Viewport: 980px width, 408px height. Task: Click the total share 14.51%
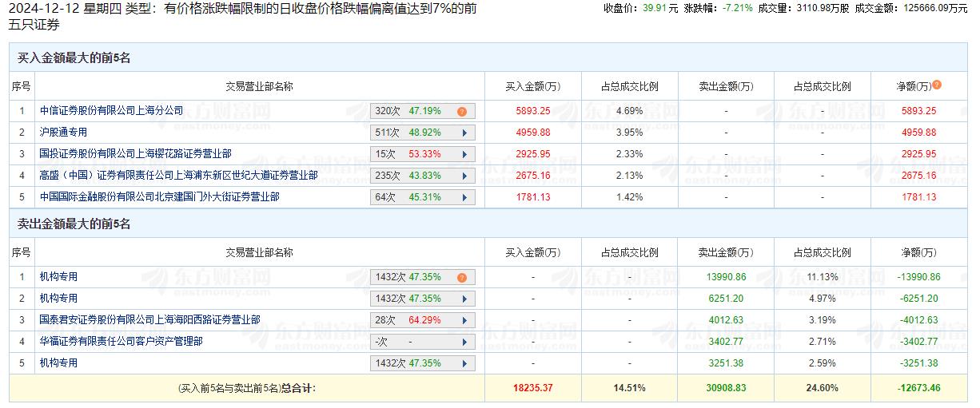pyautogui.click(x=630, y=388)
